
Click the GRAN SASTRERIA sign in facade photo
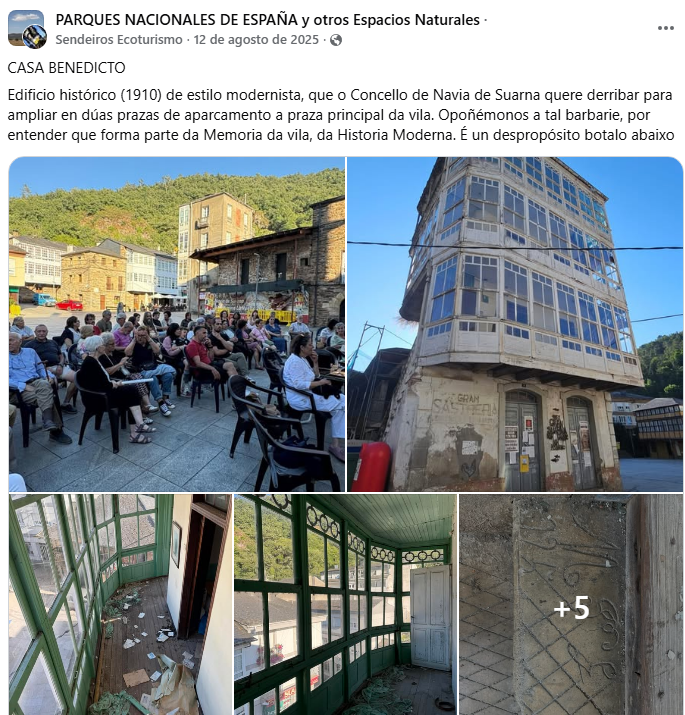coord(464,404)
